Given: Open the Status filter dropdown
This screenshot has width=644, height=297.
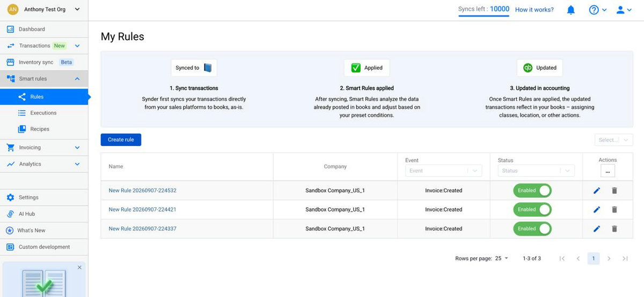Looking at the screenshot, I should click(x=536, y=171).
